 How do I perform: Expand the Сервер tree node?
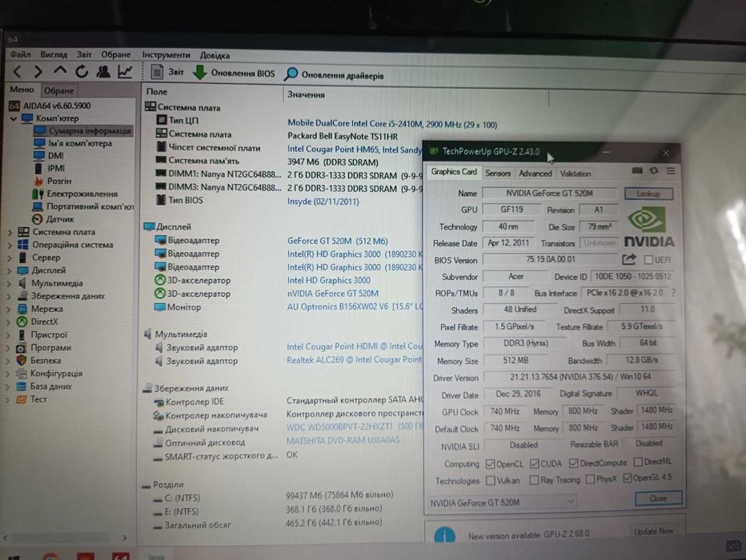coord(10,258)
